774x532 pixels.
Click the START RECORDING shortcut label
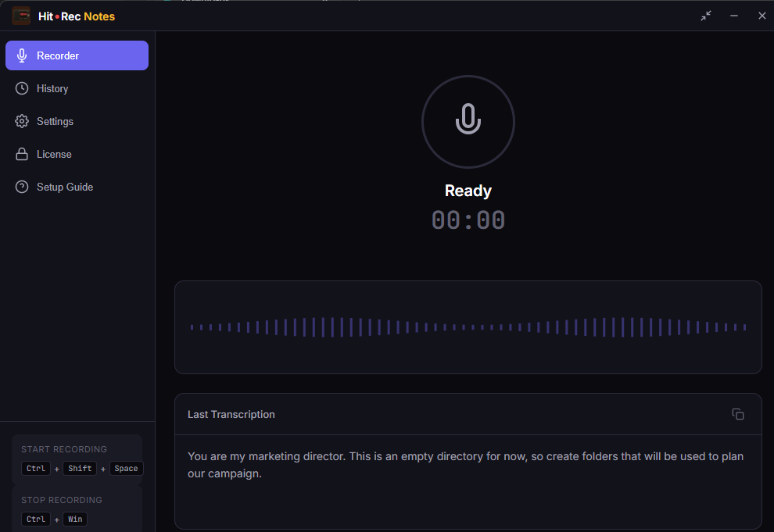pos(64,449)
